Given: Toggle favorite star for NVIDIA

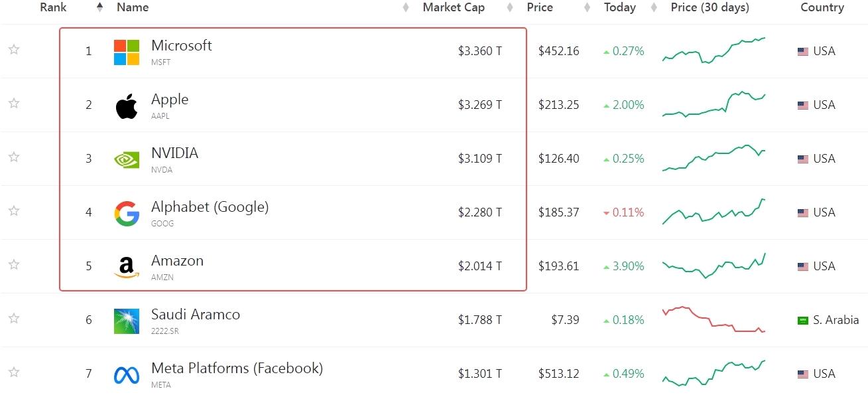Looking at the screenshot, I should pos(14,157).
